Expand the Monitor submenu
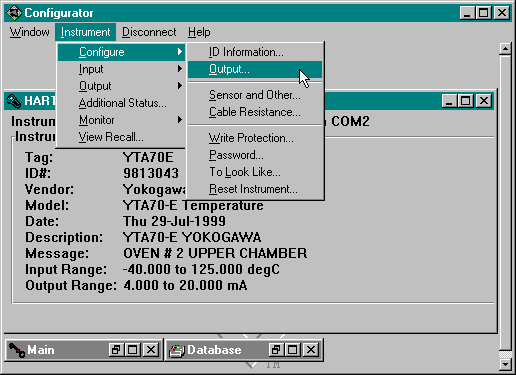This screenshot has width=516, height=375. tap(121, 120)
